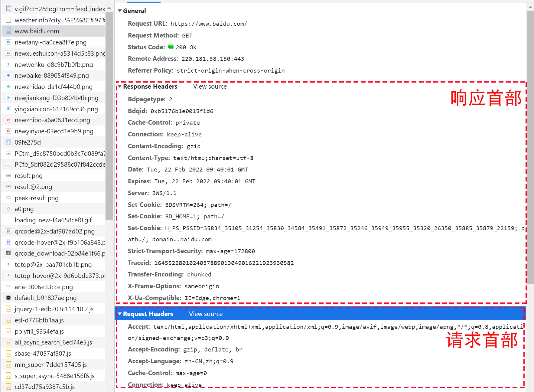Viewport: 534px width, 392px height.
Task: Click the newxueshuicon-a5314d5c83 image icon
Action: pyautogui.click(x=8, y=53)
